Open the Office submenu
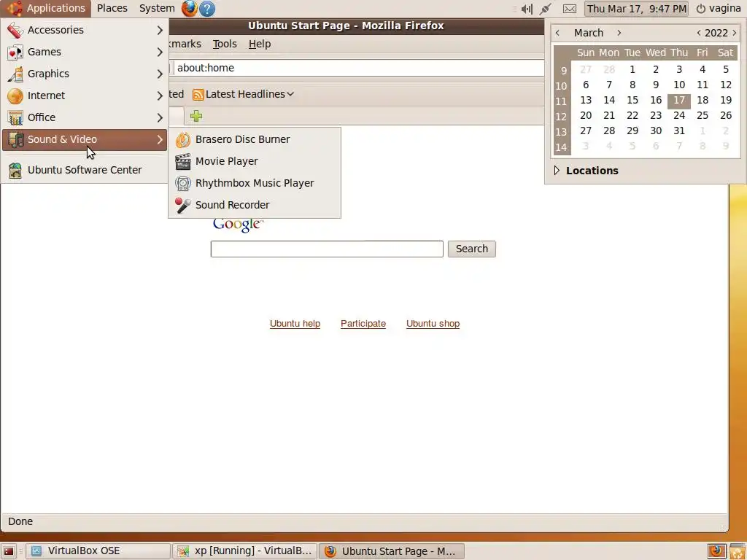The width and height of the screenshot is (747, 560). (85, 117)
